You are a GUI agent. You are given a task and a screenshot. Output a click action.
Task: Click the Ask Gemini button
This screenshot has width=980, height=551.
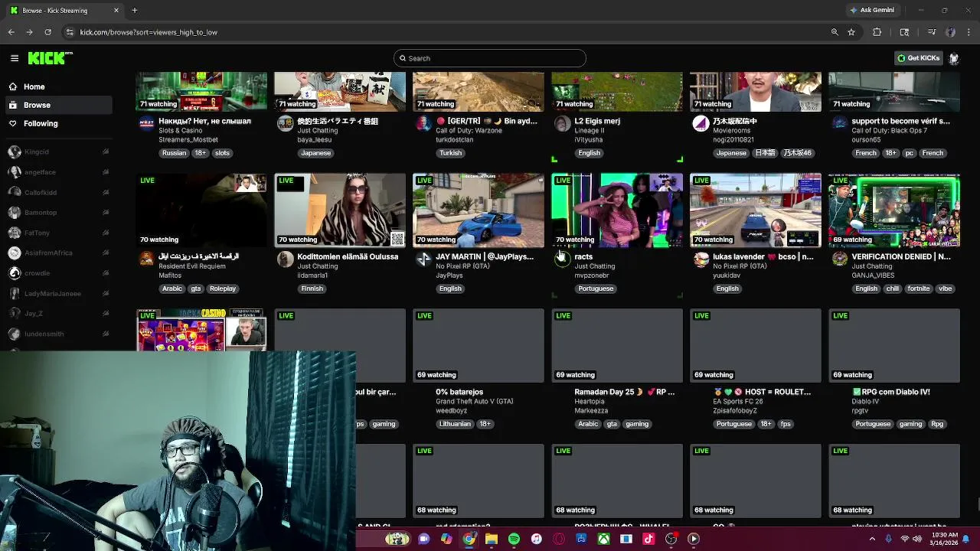(872, 10)
